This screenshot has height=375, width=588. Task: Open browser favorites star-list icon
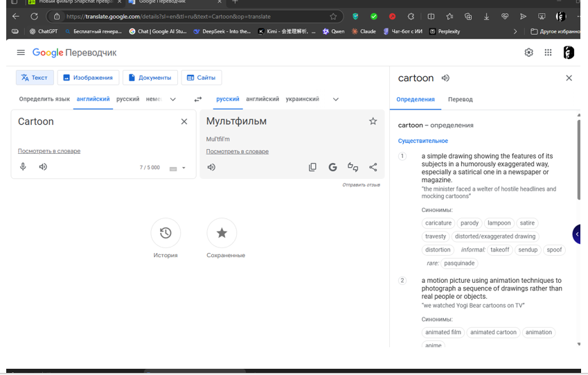pyautogui.click(x=449, y=16)
